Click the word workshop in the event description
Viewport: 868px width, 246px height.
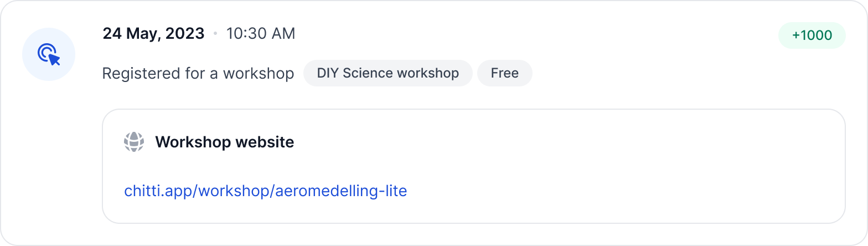(258, 74)
